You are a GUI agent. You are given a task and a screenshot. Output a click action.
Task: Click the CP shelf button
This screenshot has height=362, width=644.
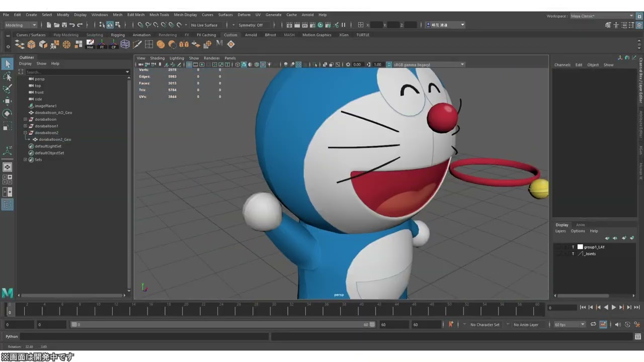[114, 44]
